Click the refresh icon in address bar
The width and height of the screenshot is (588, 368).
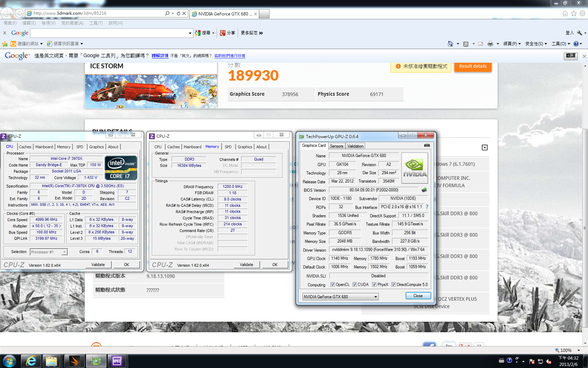178,13
